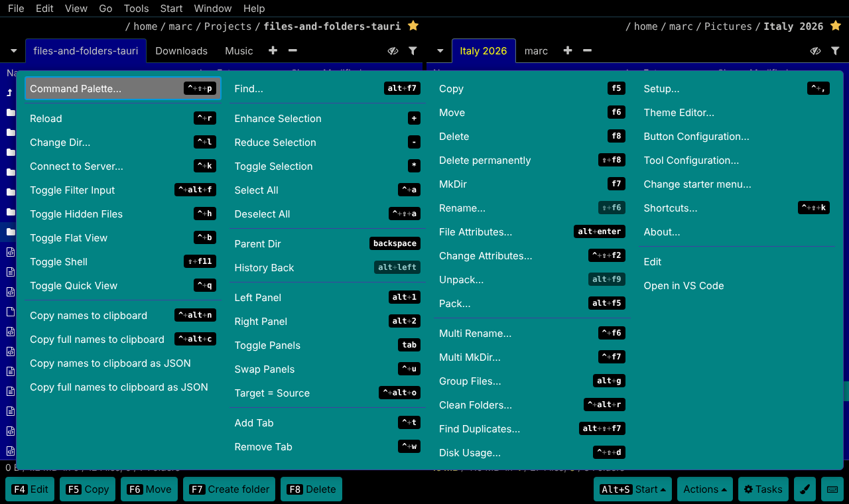Choose Toggle Shell from the menu
This screenshot has height=504, width=849.
(123, 262)
